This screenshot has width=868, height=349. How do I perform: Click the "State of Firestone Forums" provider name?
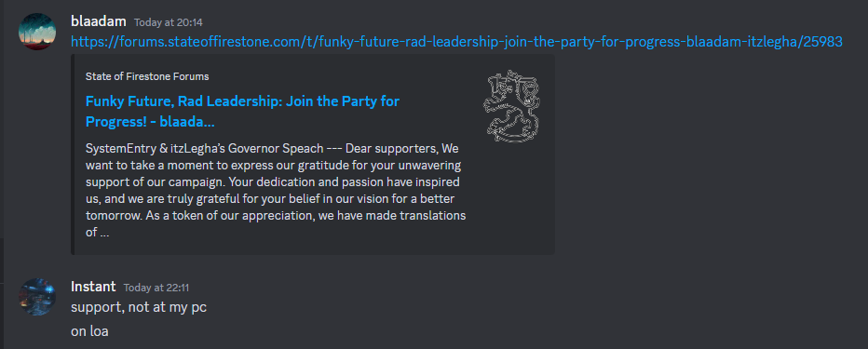point(147,77)
